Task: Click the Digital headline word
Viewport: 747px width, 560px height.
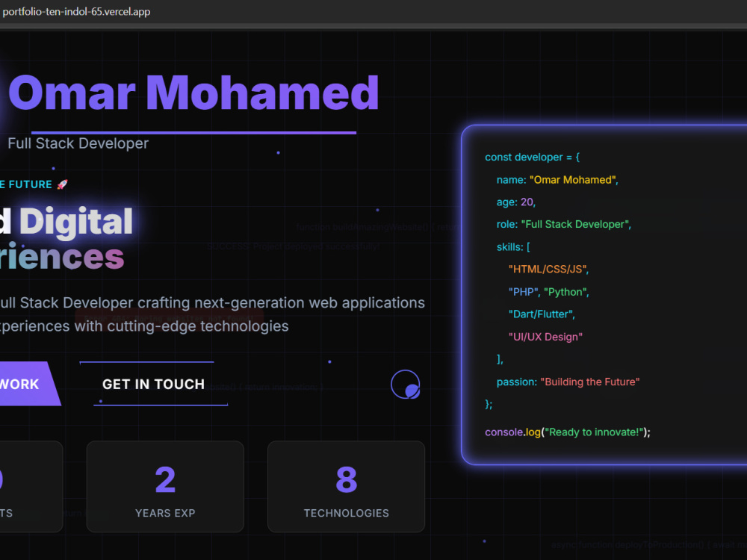Action: click(x=76, y=222)
